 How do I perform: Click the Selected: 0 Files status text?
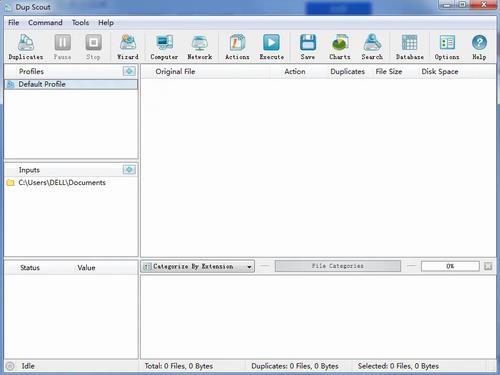pyautogui.click(x=398, y=366)
